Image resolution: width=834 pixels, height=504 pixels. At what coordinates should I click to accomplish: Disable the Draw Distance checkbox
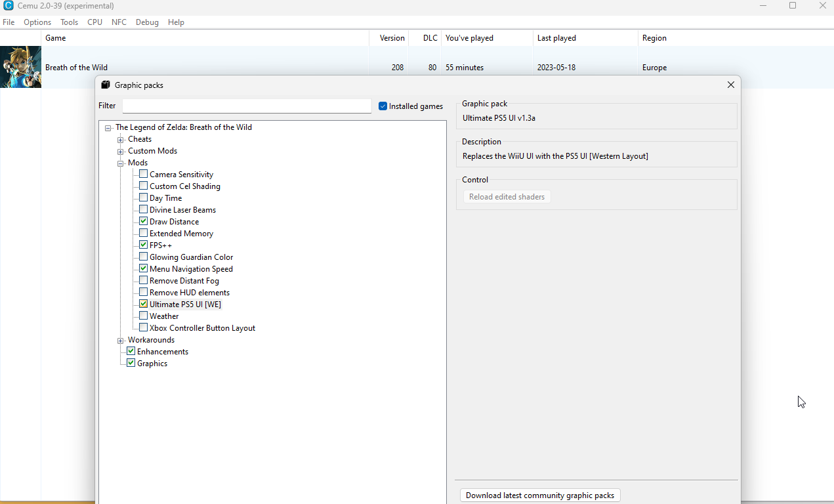[144, 221]
